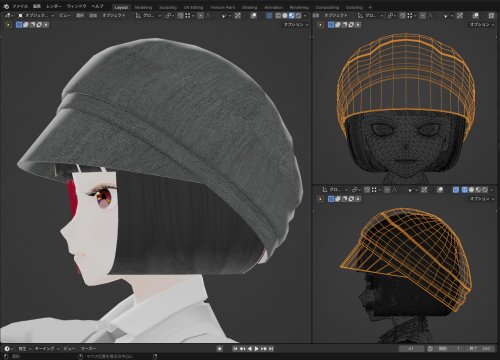Select solid shading in main viewport
This screenshot has width=500, height=360.
point(285,16)
